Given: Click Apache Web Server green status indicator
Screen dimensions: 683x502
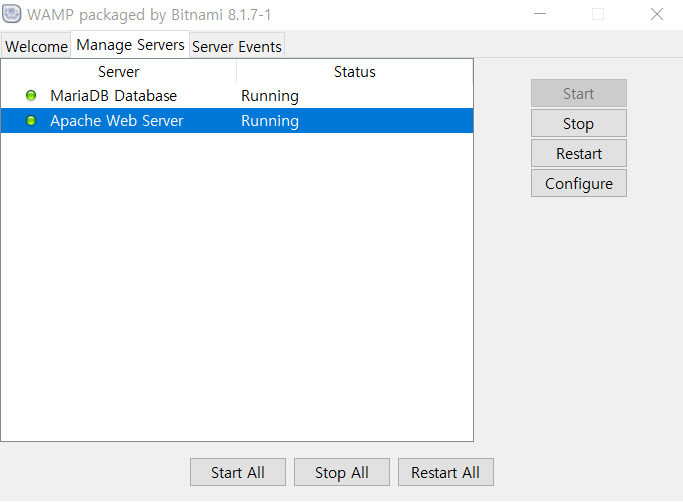Looking at the screenshot, I should tap(31, 120).
